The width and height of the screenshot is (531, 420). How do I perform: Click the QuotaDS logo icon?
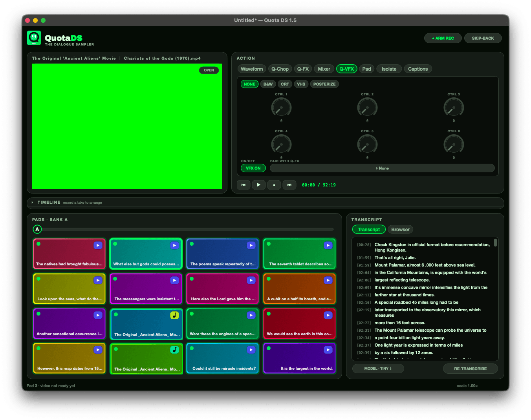[34, 38]
